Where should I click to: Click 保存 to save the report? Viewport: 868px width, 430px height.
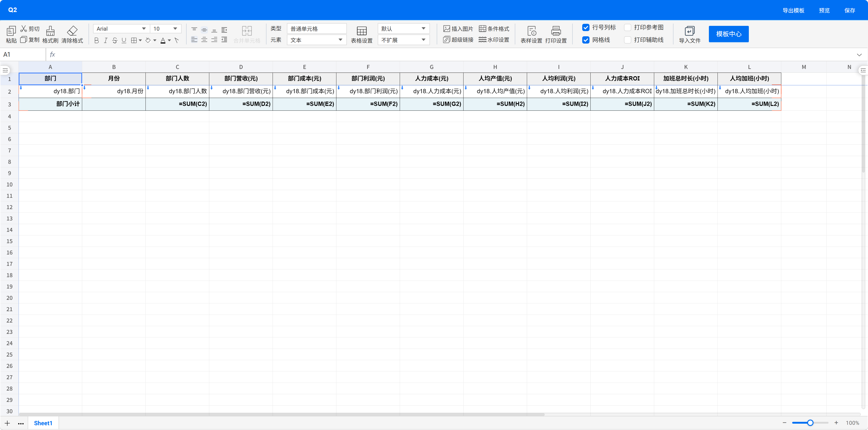click(849, 10)
